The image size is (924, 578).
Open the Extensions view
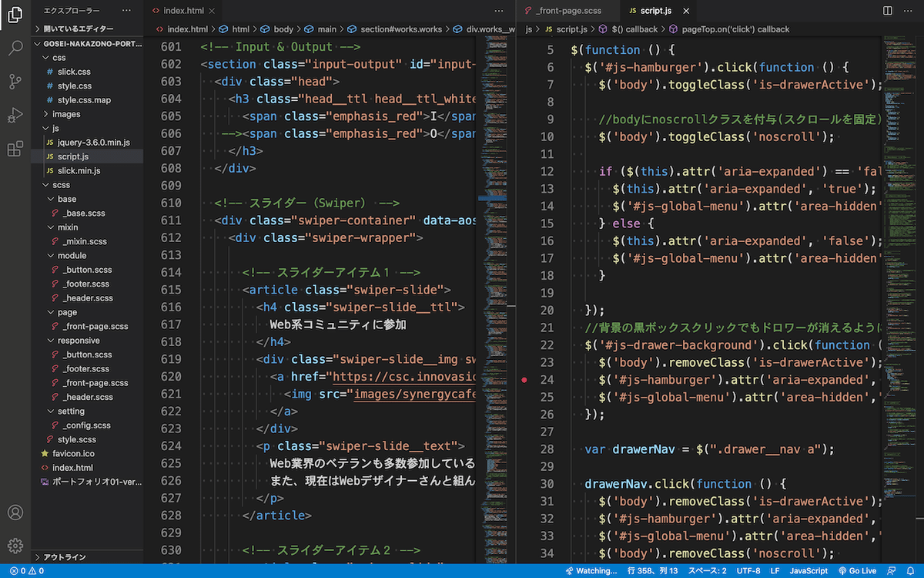coord(15,149)
